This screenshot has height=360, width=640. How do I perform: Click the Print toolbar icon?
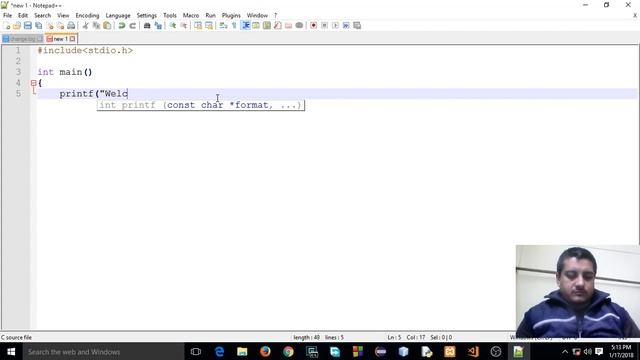coord(71,26)
